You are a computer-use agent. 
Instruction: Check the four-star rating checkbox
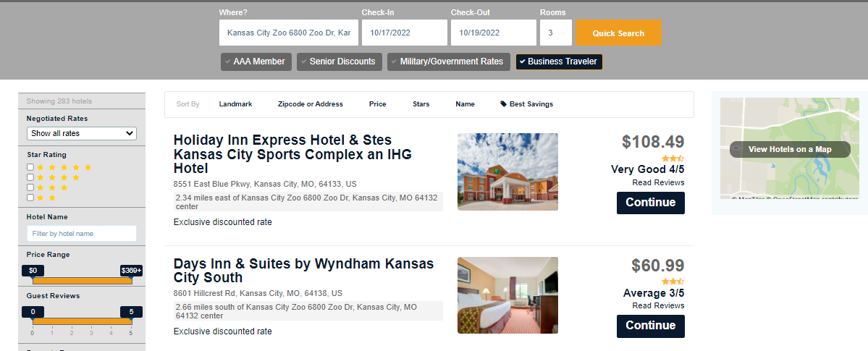(30, 177)
